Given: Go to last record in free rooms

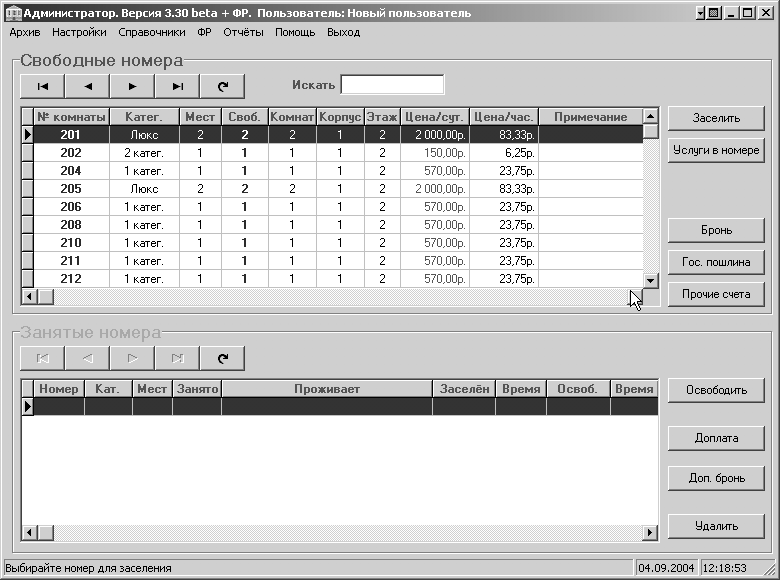Looking at the screenshot, I should 177,86.
